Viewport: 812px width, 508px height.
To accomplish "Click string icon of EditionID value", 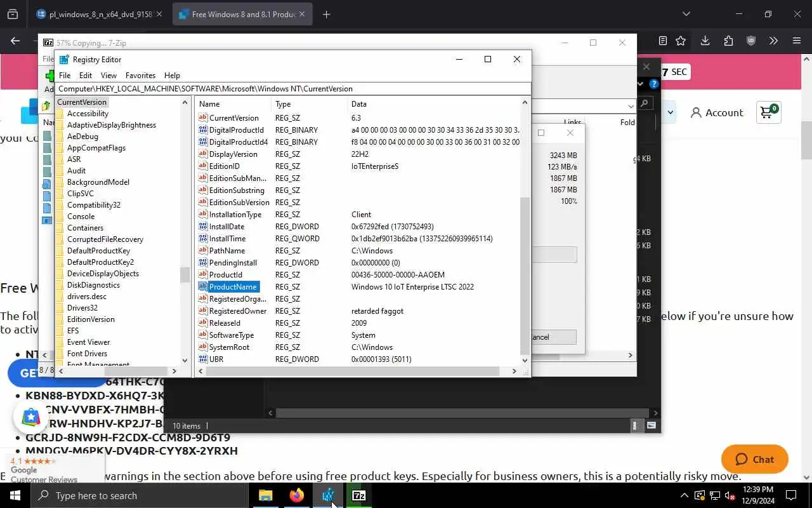I will 203,166.
